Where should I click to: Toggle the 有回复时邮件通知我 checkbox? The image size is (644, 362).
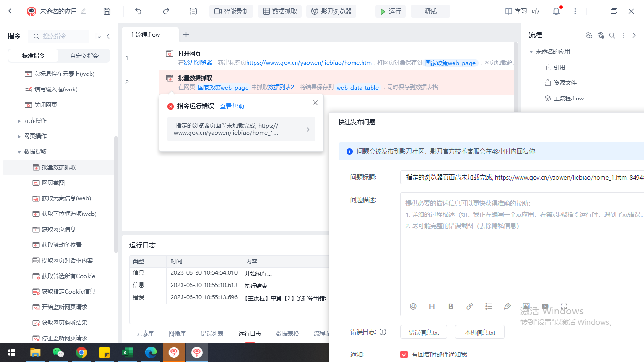[x=404, y=354]
